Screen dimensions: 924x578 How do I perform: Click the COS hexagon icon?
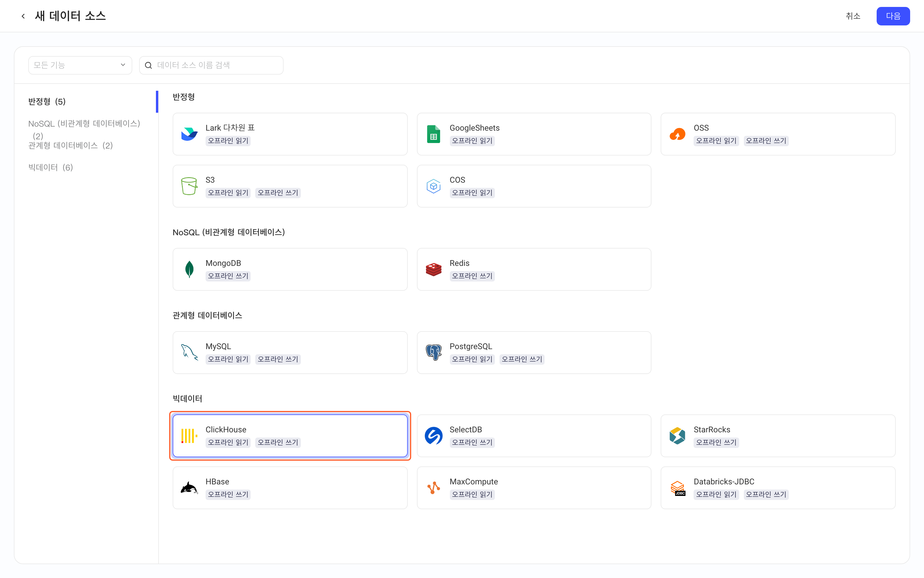(x=433, y=186)
